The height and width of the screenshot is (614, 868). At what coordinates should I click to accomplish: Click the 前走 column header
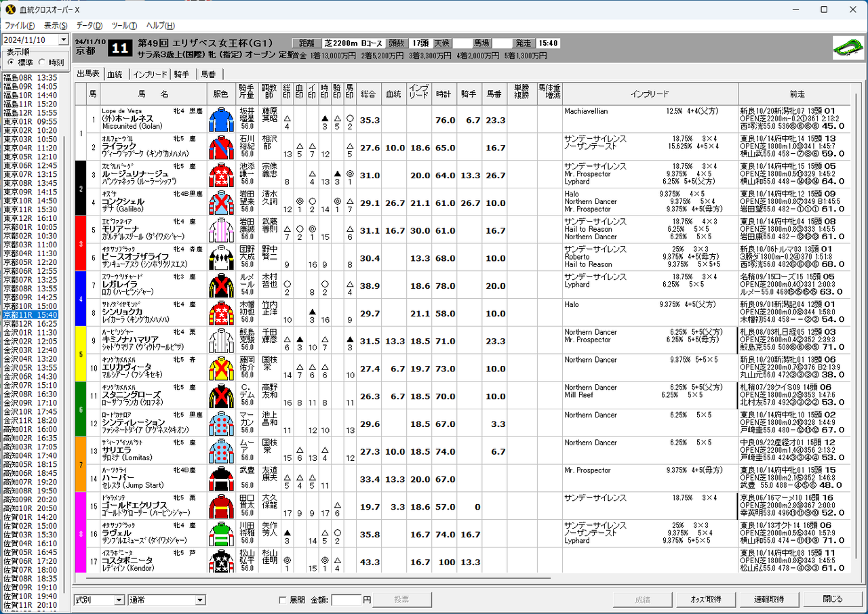point(796,94)
